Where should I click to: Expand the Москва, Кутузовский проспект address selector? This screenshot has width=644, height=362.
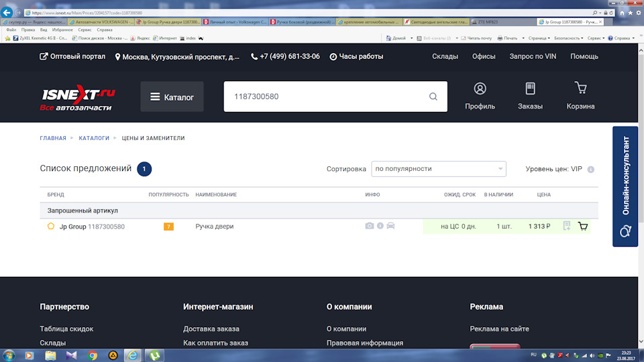(178, 57)
